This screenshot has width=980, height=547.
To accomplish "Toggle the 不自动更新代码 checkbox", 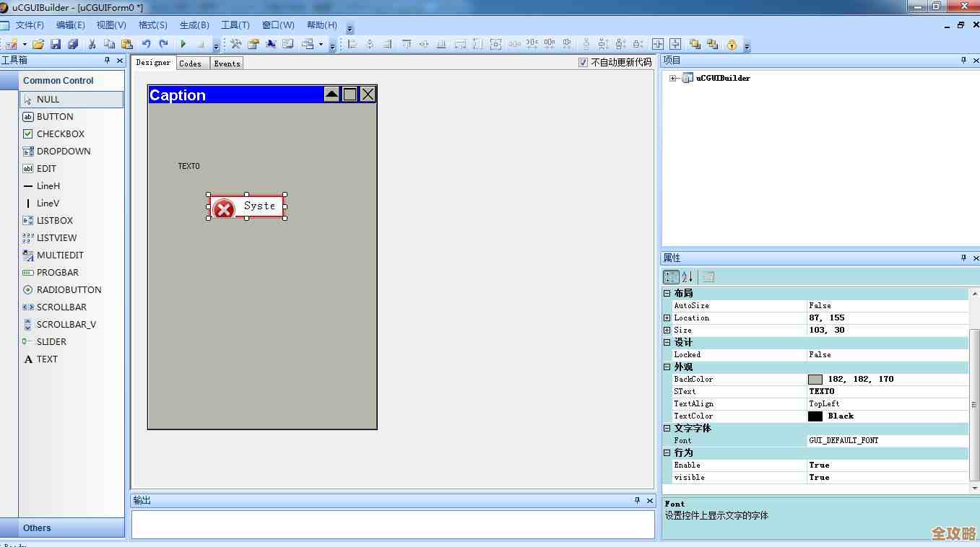I will point(584,63).
